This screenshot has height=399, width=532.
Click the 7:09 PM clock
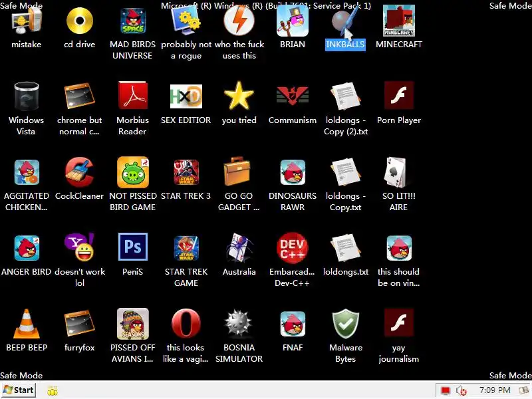pyautogui.click(x=495, y=390)
